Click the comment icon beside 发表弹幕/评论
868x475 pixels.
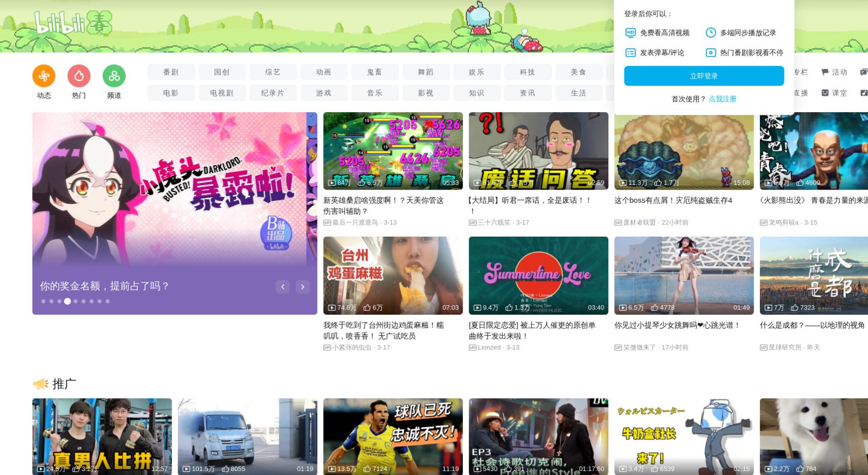pyautogui.click(x=631, y=52)
